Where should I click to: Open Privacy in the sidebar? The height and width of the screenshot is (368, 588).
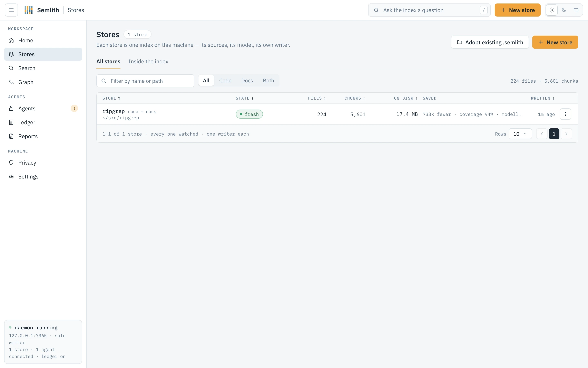tap(43, 163)
